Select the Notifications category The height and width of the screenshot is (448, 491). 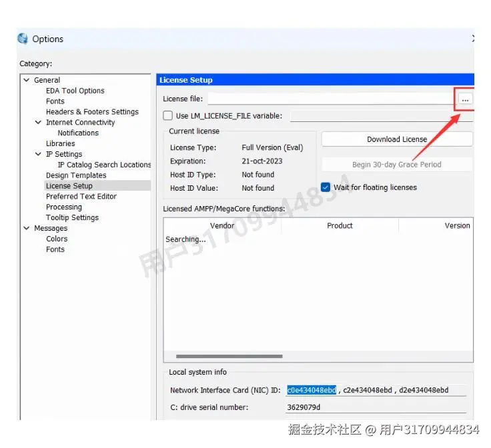pos(78,133)
